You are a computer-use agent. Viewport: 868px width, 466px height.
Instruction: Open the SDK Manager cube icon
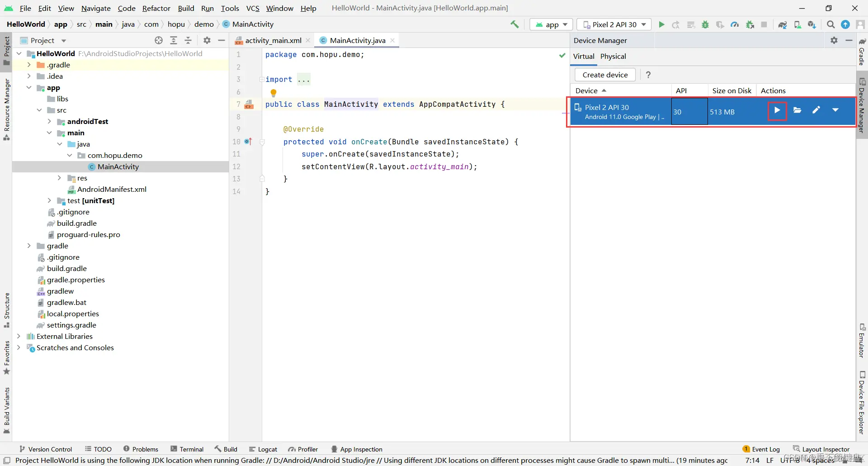pos(812,24)
